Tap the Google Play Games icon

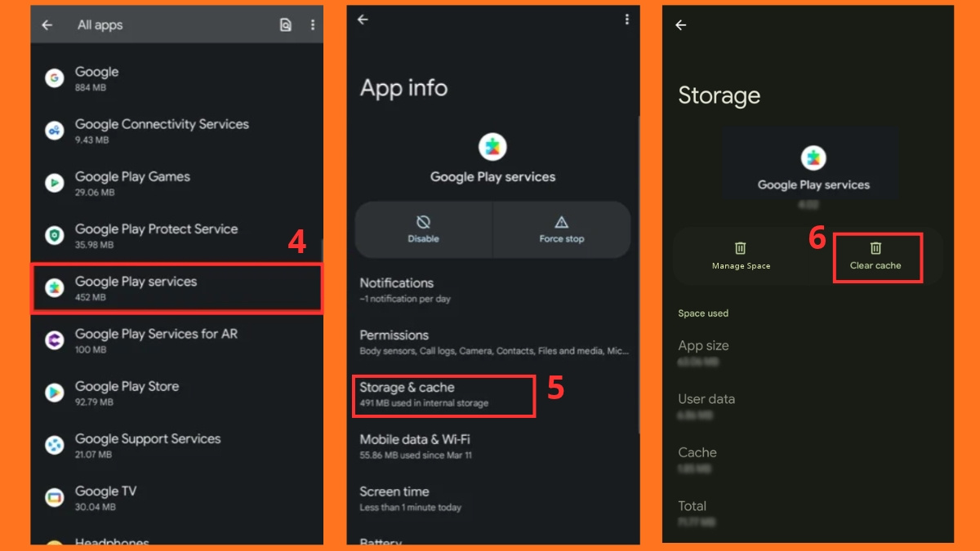[54, 183]
